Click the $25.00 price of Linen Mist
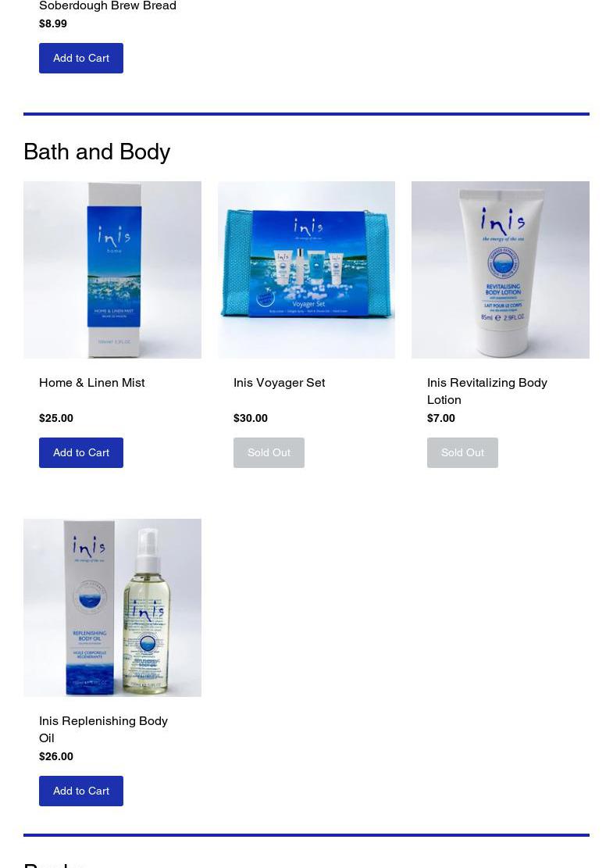Screen dimensions: 613x868 point(56,418)
